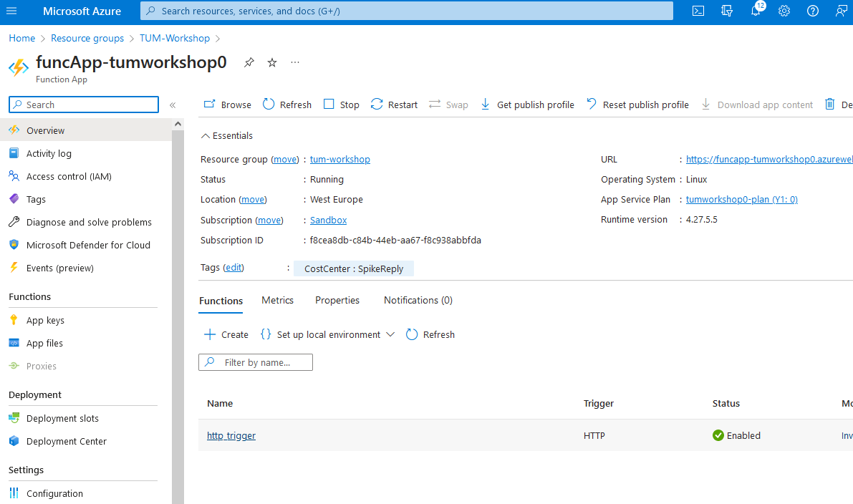The image size is (853, 504).
Task: Open the http_trigger function
Action: [231, 435]
